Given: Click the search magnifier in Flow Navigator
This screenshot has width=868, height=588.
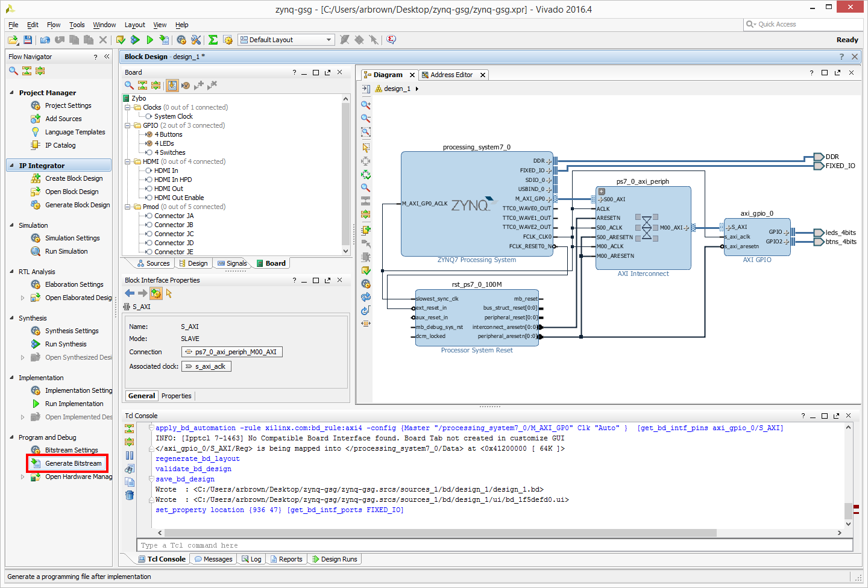Looking at the screenshot, I should pos(13,70).
